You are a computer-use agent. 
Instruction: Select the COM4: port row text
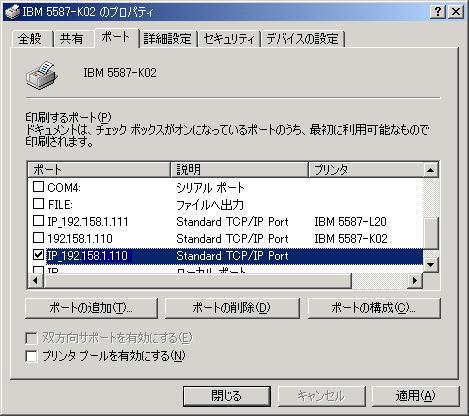click(x=64, y=188)
